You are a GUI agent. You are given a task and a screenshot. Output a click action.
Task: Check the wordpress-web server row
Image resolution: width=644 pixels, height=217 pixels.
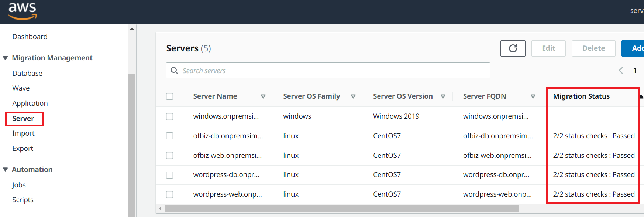point(170,194)
